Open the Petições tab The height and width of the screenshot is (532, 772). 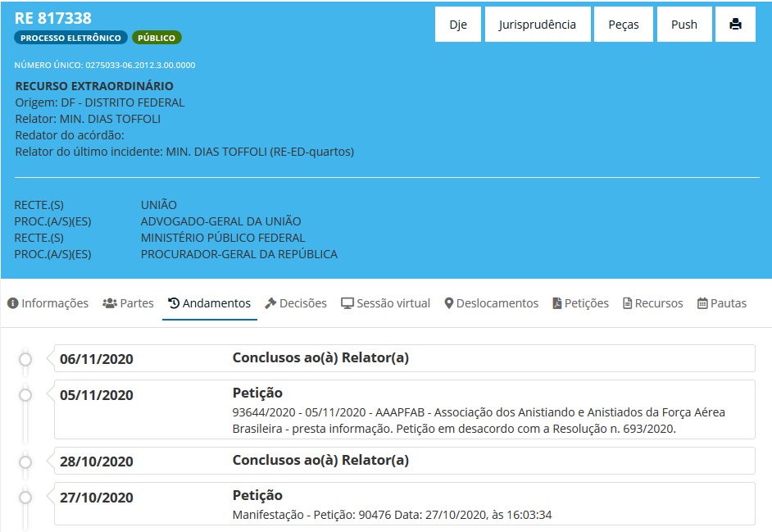click(x=580, y=303)
